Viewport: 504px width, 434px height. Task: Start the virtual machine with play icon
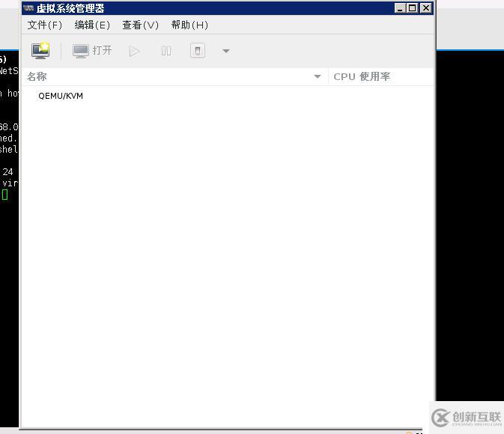(134, 51)
